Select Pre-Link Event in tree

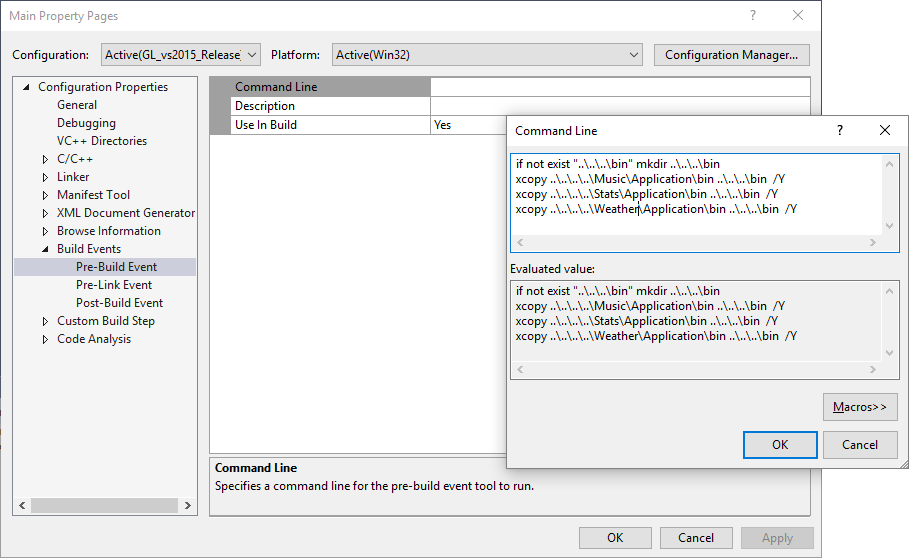click(x=114, y=285)
